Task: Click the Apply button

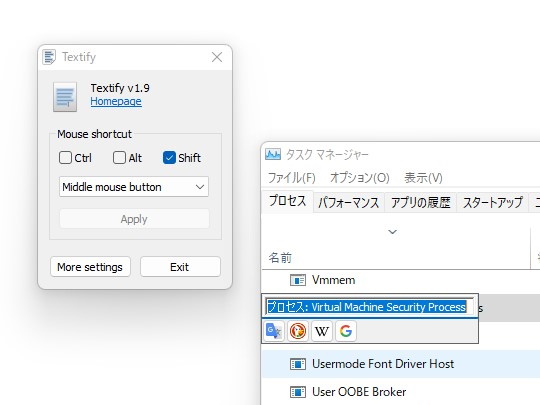Action: pyautogui.click(x=134, y=219)
